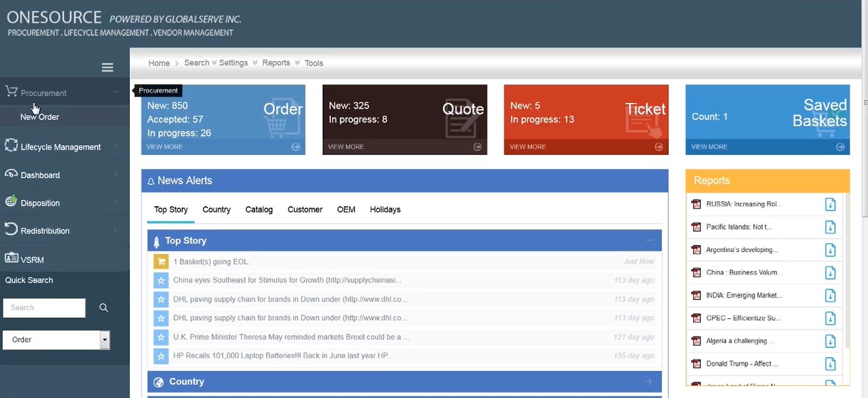The image size is (868, 398).
Task: Click the star icon beside China eyes Southeast
Action: [x=161, y=280]
